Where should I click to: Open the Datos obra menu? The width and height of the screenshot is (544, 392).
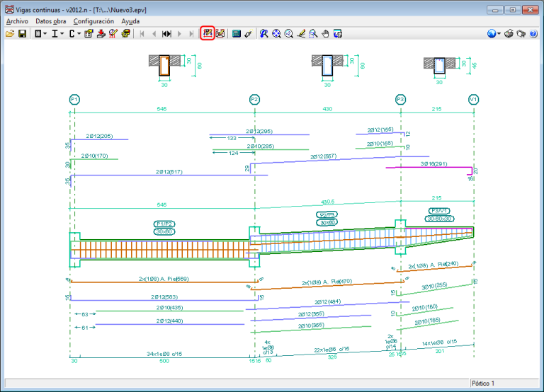[x=50, y=21]
